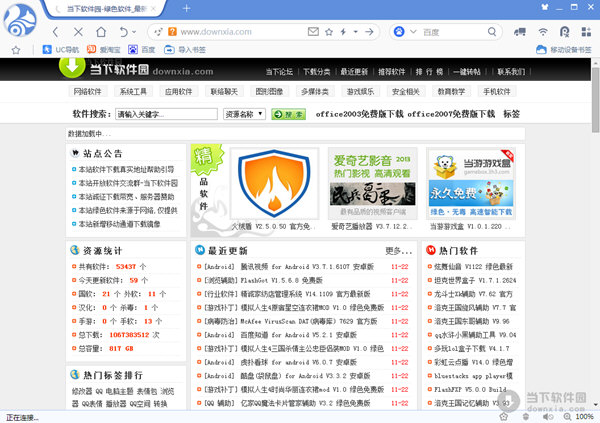Select the 网络软件 category tab

(x=88, y=91)
